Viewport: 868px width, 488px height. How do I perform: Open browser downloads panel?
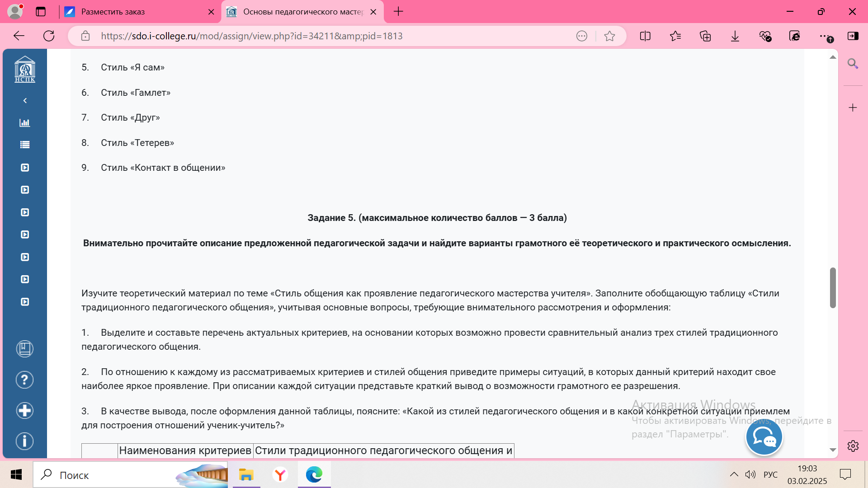pos(735,36)
